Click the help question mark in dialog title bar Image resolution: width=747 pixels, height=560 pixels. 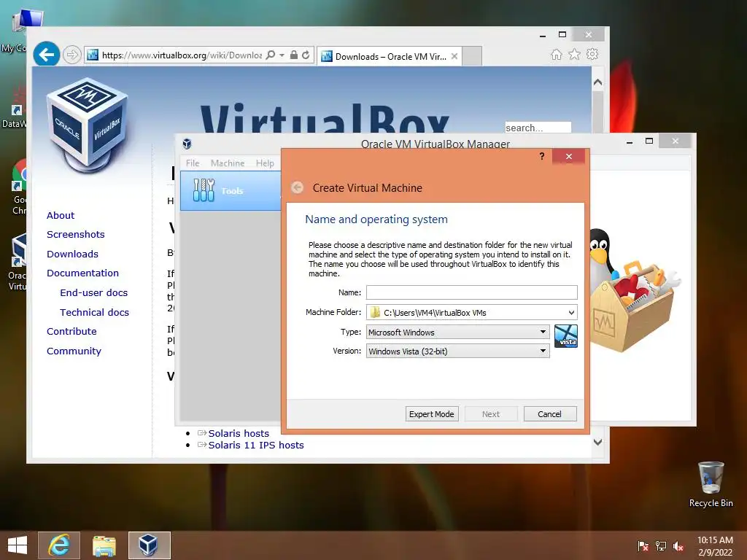pos(542,156)
